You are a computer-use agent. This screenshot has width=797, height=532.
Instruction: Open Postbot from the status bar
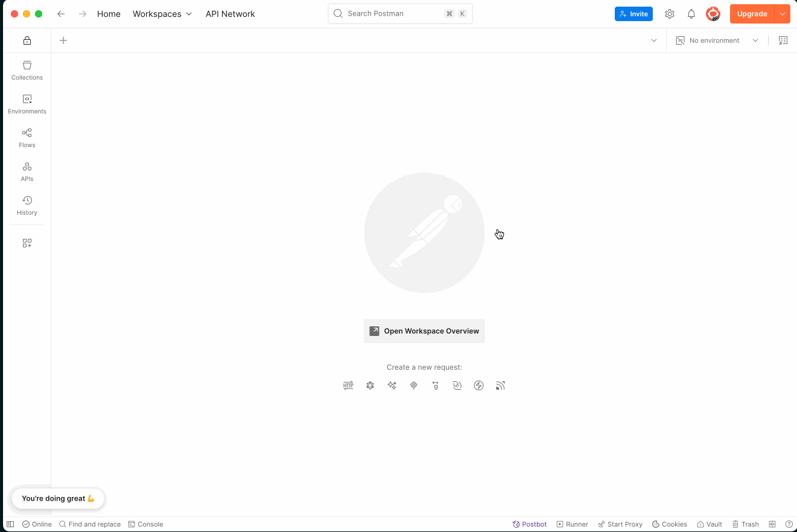530,524
